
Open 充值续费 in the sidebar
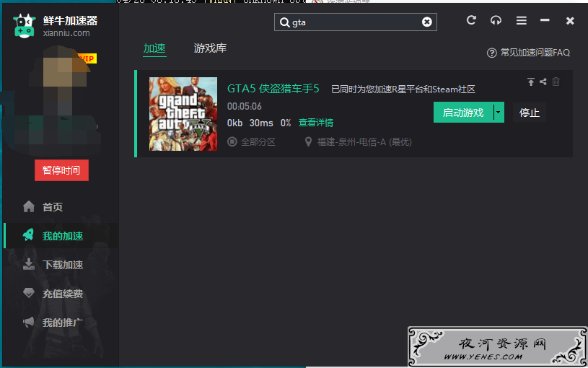pos(63,294)
